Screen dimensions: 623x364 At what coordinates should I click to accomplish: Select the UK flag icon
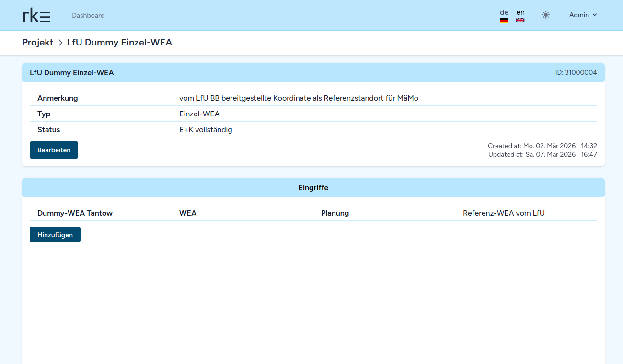coord(520,20)
